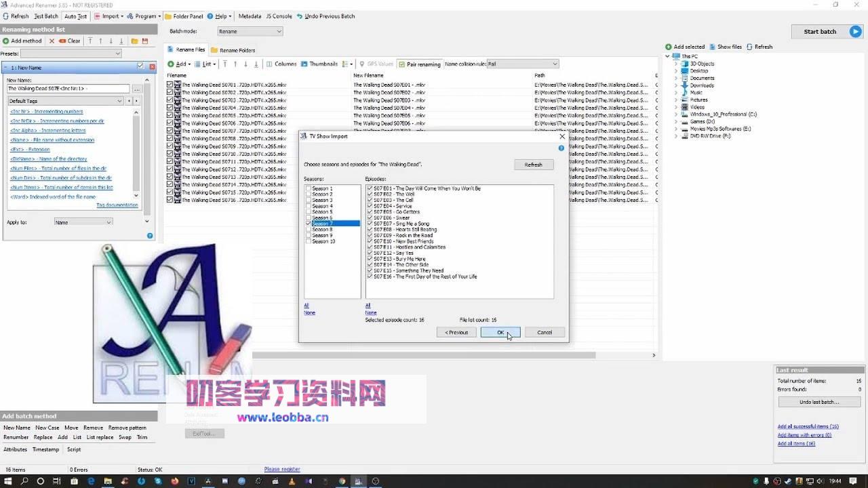The height and width of the screenshot is (488, 868).
Task: Uncheck episode S07E16 The First Day
Action: pos(370,277)
